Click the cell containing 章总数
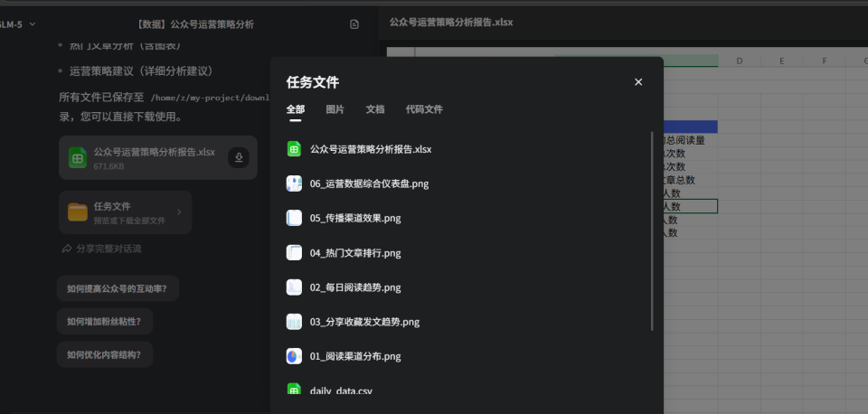The image size is (868, 414). point(690,181)
